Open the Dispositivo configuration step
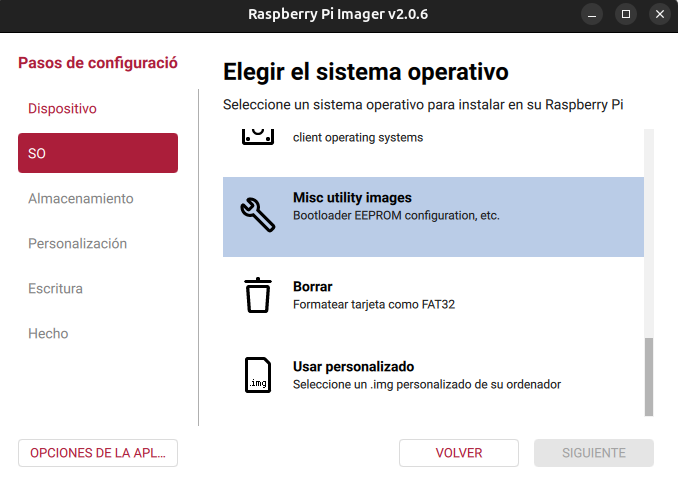The height and width of the screenshot is (479, 678). [x=62, y=108]
